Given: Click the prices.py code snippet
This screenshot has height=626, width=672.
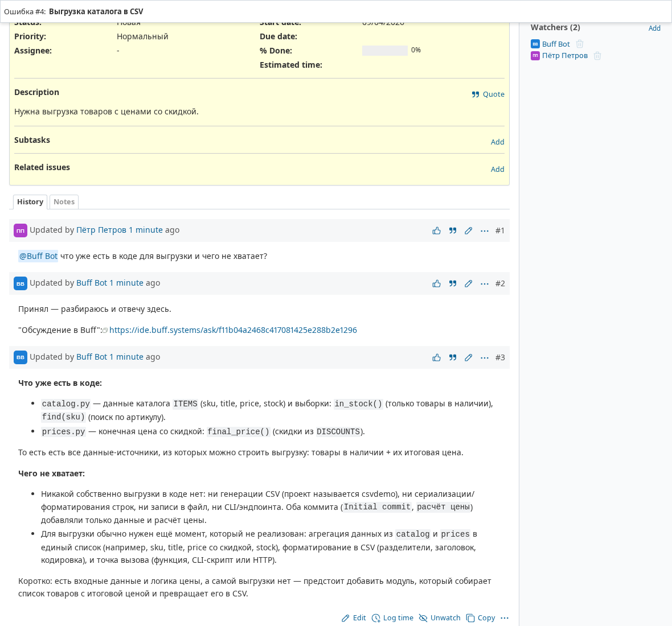Looking at the screenshot, I should (63, 431).
